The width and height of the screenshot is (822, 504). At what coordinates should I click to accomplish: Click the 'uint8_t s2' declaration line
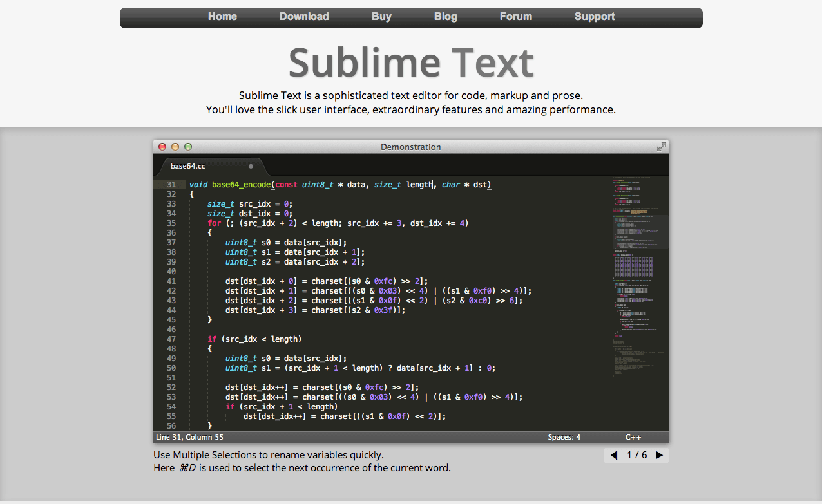click(295, 262)
